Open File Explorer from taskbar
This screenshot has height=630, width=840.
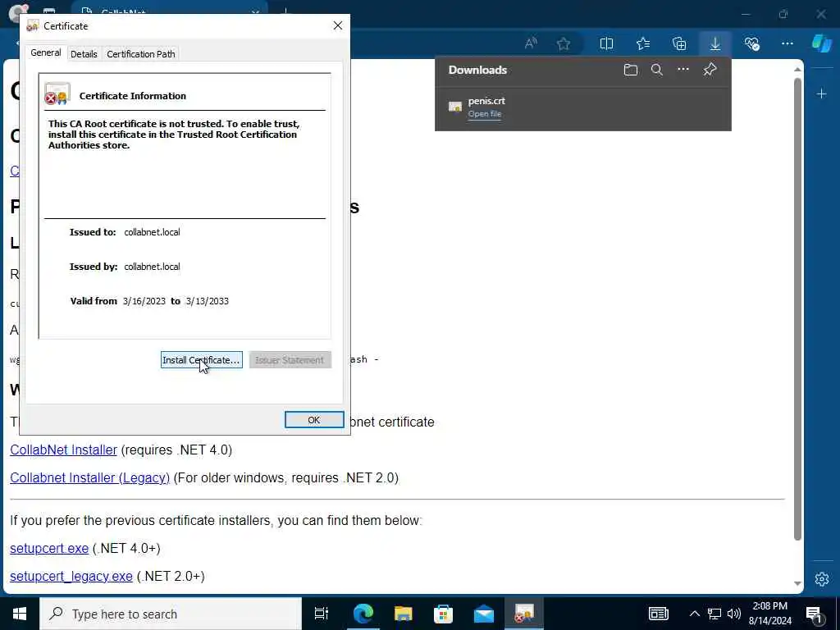pos(403,614)
